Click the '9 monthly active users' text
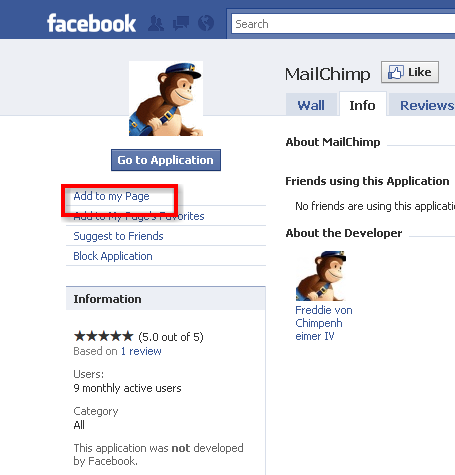 (127, 388)
